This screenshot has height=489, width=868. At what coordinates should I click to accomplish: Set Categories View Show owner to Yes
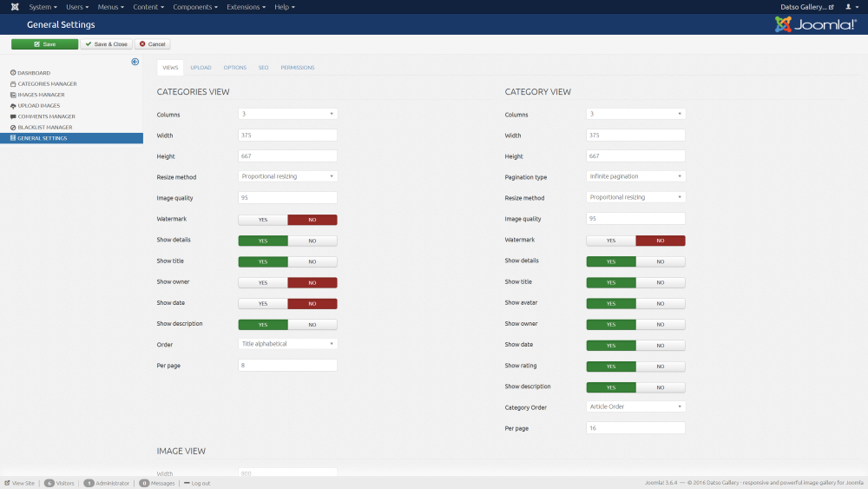(x=263, y=282)
